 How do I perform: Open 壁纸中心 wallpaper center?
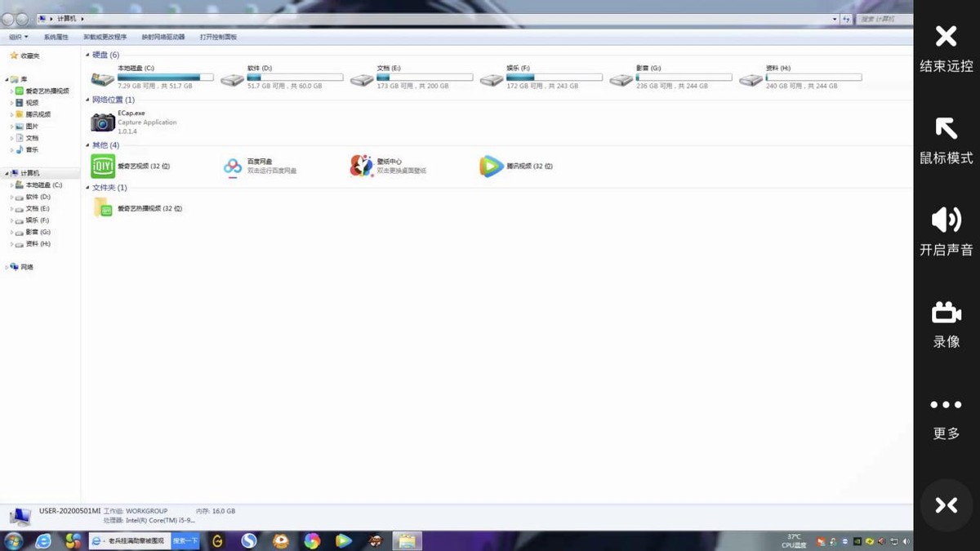click(x=362, y=167)
